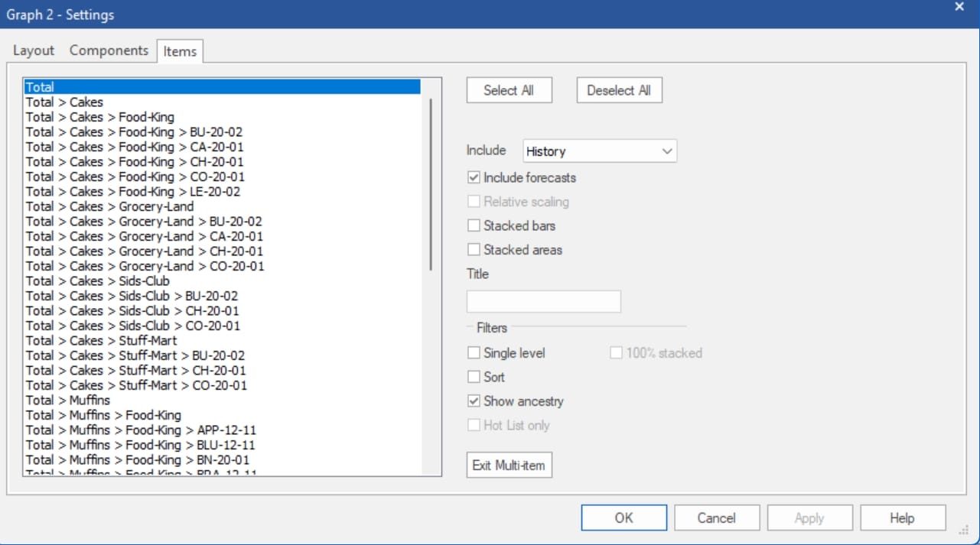This screenshot has width=980, height=545.
Task: Confirm settings with OK
Action: coord(623,517)
